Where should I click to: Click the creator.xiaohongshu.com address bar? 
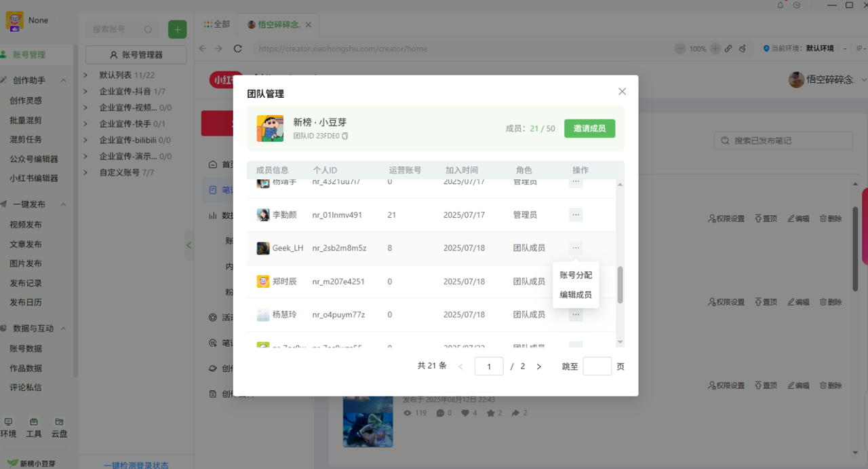pyautogui.click(x=461, y=49)
